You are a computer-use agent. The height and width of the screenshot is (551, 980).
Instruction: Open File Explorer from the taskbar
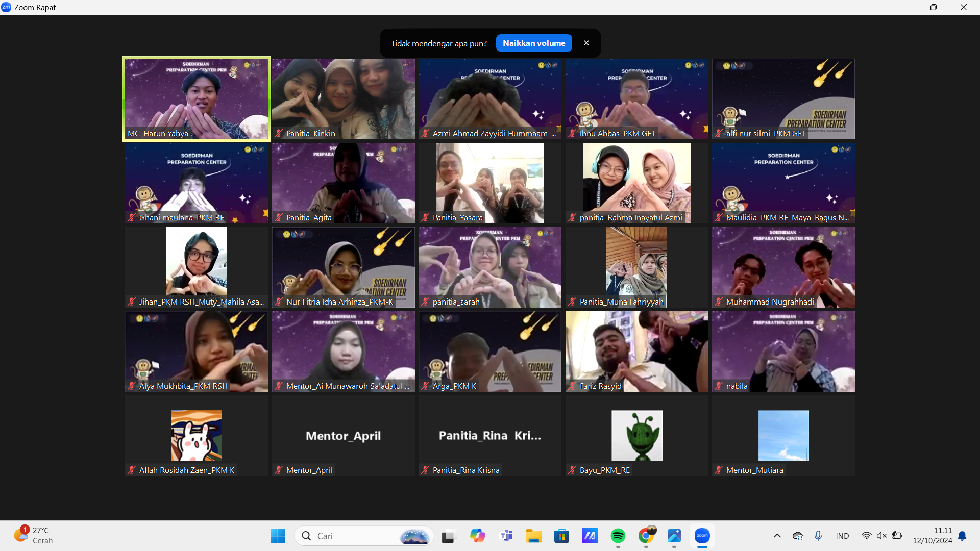[534, 536]
